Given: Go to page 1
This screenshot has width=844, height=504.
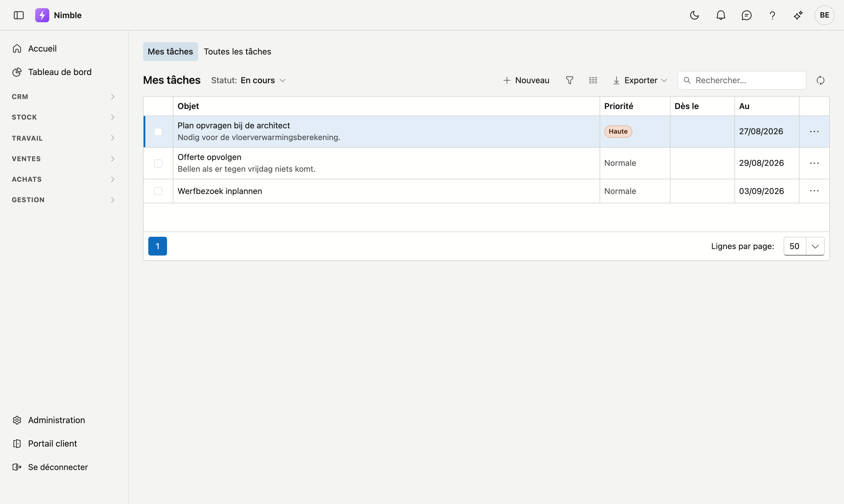Looking at the screenshot, I should pos(158,246).
